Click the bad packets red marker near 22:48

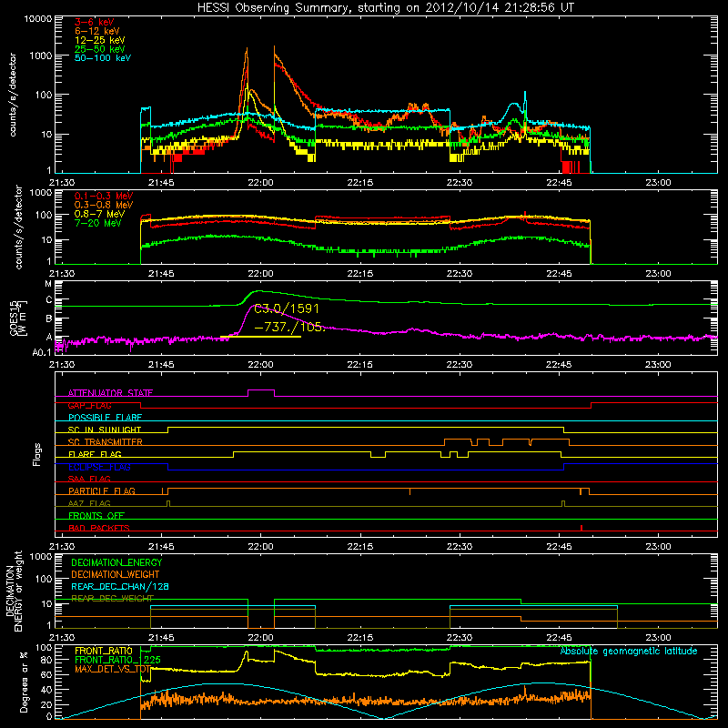click(581, 528)
